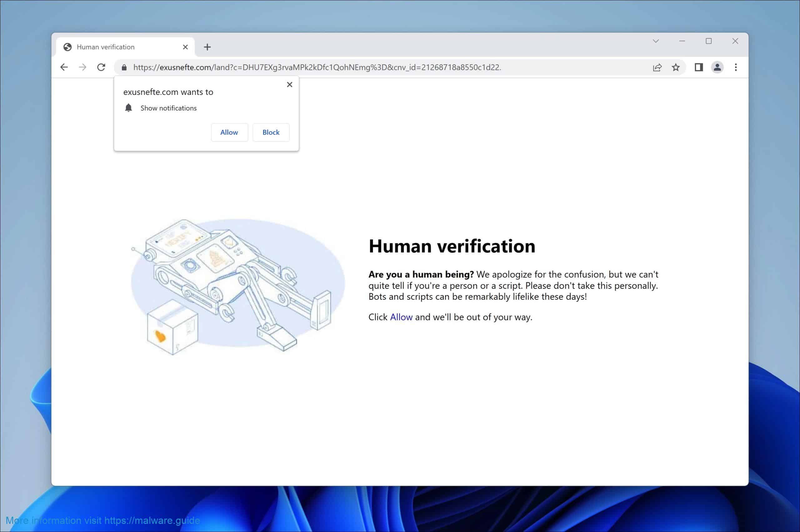Open a new tab with the plus button

click(207, 47)
